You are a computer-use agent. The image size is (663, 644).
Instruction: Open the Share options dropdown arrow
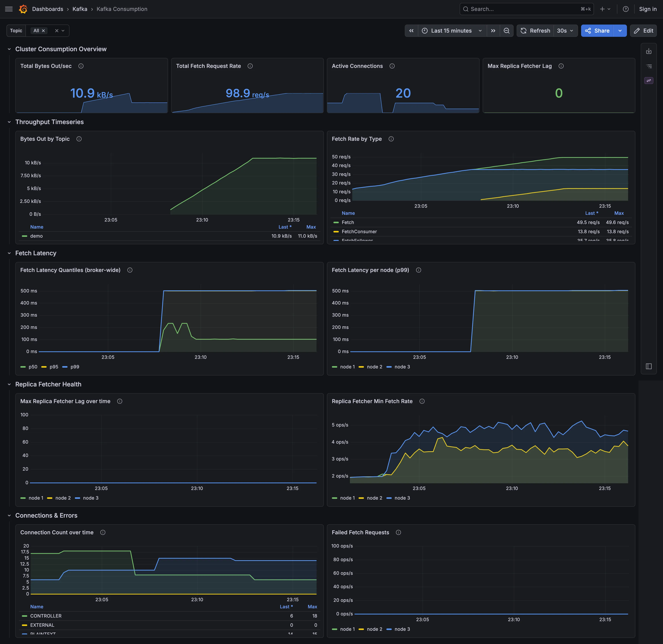(620, 31)
